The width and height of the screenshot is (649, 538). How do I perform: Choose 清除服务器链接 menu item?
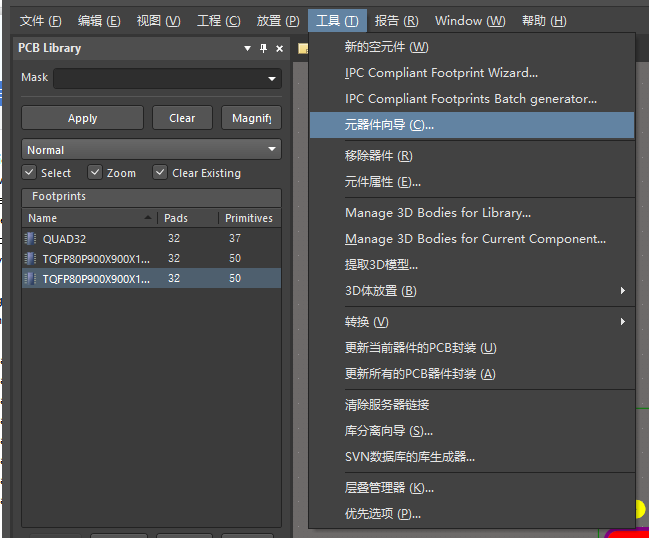(472, 405)
